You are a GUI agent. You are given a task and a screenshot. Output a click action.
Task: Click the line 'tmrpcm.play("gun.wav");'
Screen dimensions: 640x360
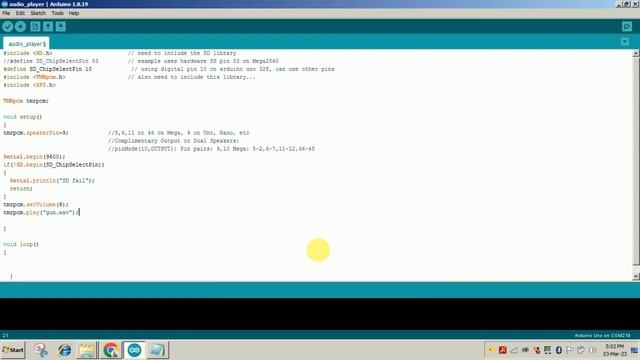coord(41,212)
